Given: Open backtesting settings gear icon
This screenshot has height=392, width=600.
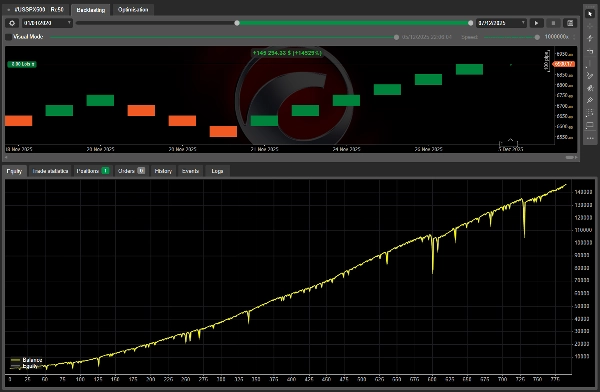Looking at the screenshot, I should point(12,23).
